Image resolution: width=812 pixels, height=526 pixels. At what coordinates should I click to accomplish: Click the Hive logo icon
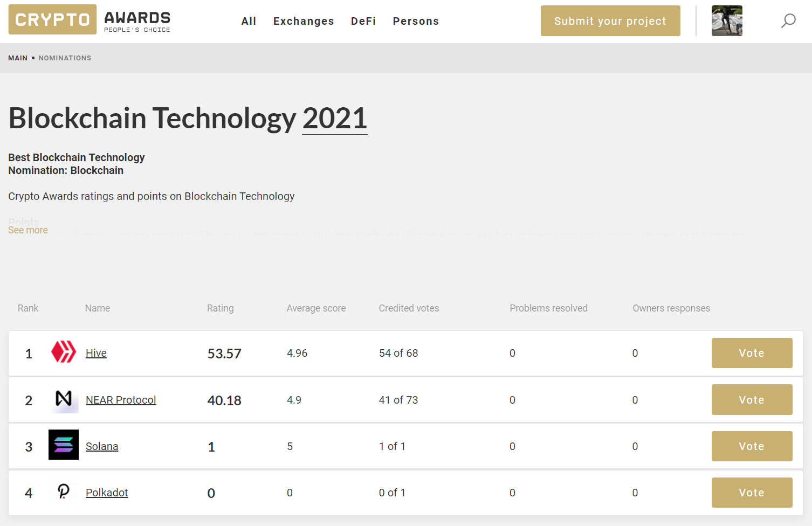pos(64,352)
